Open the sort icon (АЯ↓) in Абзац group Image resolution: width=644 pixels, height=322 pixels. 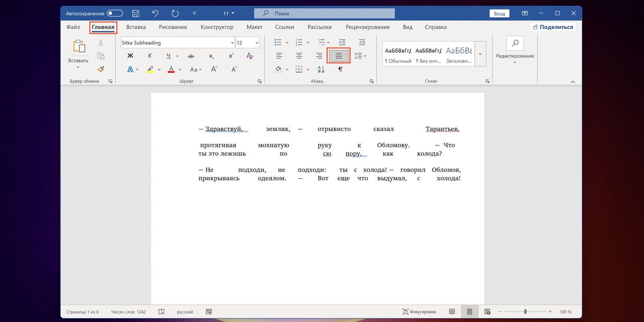pos(321,69)
